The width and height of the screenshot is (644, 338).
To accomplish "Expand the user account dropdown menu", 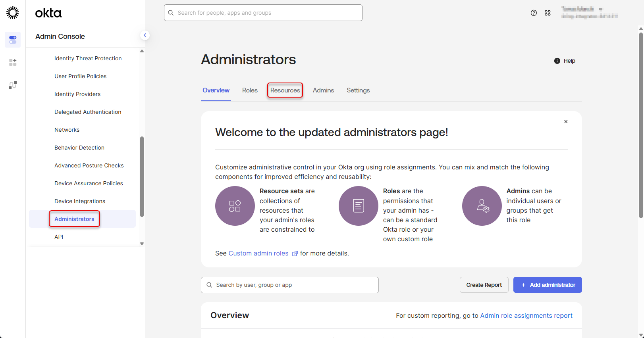I will (589, 13).
